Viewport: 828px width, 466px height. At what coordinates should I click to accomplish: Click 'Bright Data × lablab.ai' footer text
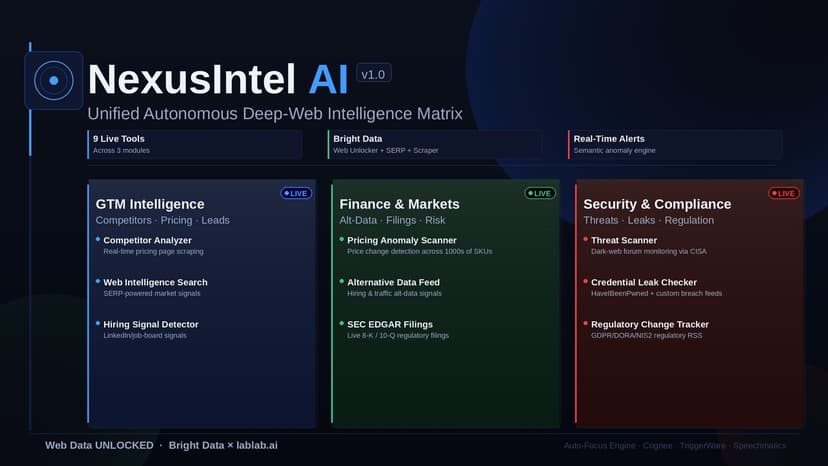click(223, 445)
